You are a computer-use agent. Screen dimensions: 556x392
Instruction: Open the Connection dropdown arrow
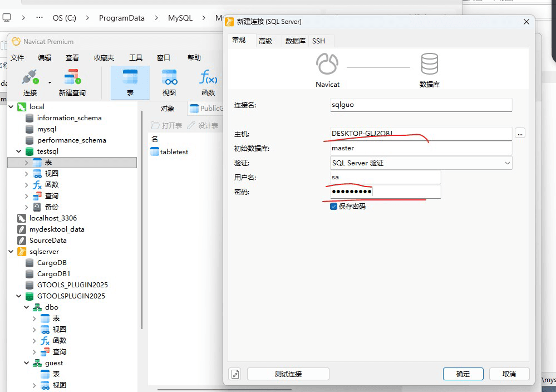tap(50, 82)
